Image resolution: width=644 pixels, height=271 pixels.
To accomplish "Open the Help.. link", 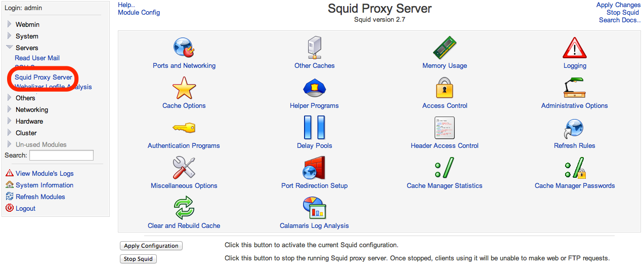I will click(x=126, y=5).
